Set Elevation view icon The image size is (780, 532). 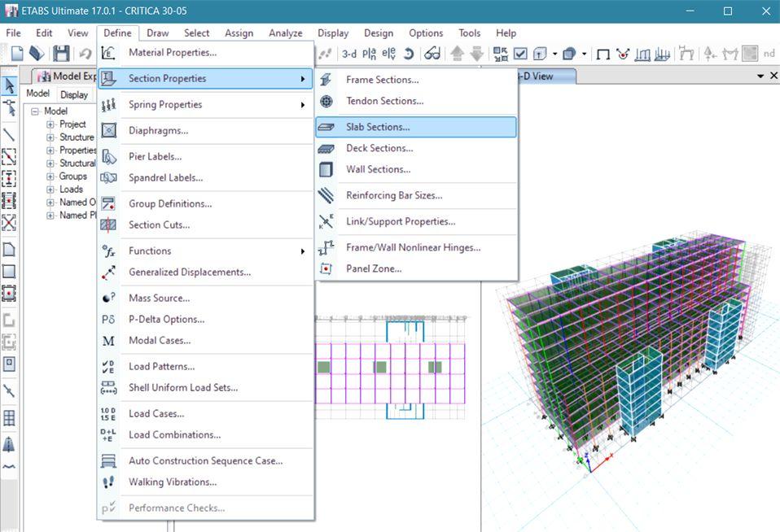(x=388, y=54)
